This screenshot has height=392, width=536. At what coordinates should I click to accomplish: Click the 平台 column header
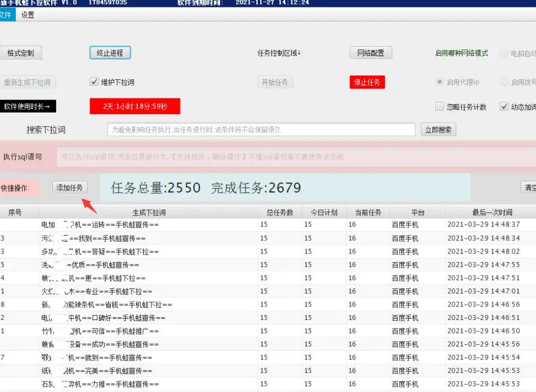click(x=417, y=213)
